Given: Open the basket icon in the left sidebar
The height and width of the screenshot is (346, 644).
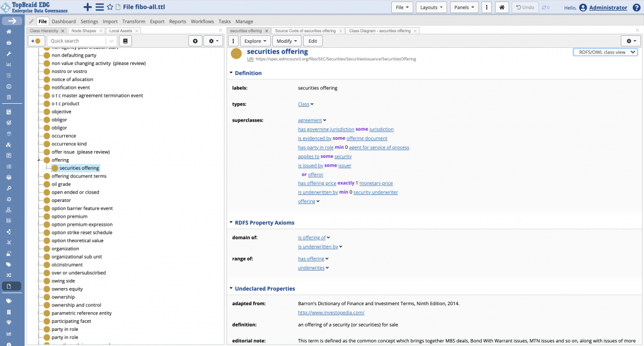Looking at the screenshot, I should pos(9,43).
